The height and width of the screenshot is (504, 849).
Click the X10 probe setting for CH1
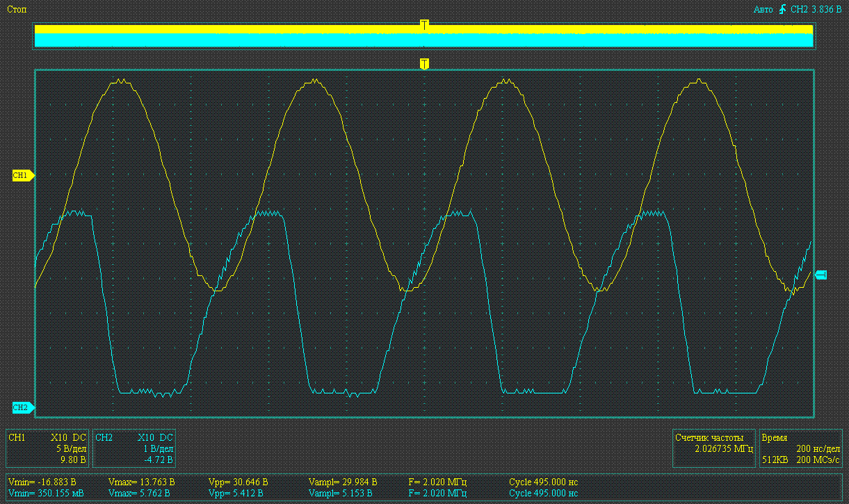pyautogui.click(x=59, y=438)
